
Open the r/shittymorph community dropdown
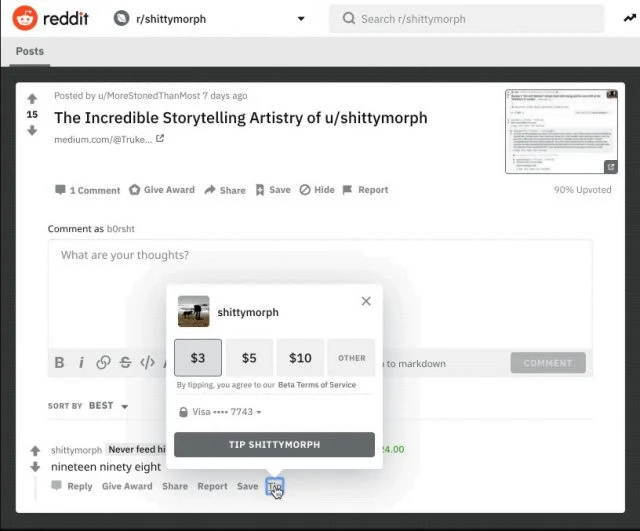[x=301, y=18]
